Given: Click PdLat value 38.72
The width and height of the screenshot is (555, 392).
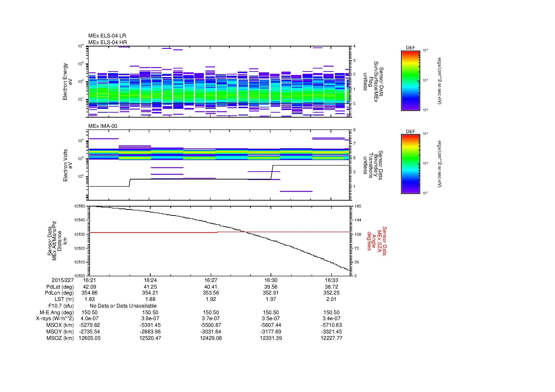Looking at the screenshot, I should tap(332, 287).
